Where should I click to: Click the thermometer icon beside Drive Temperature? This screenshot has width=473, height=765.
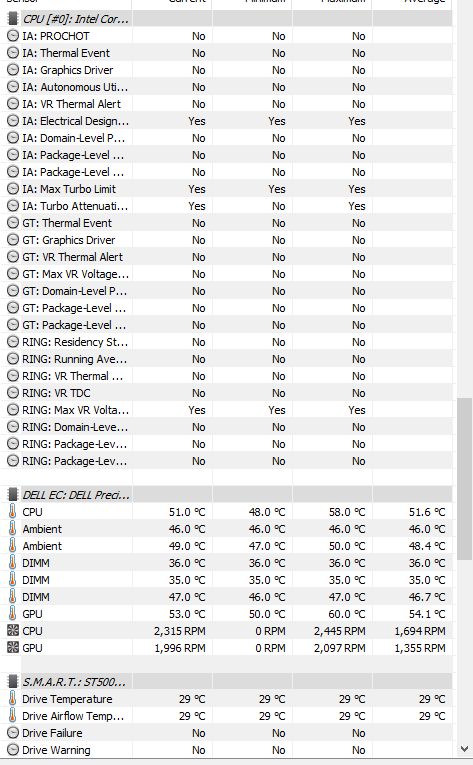pyautogui.click(x=12, y=699)
